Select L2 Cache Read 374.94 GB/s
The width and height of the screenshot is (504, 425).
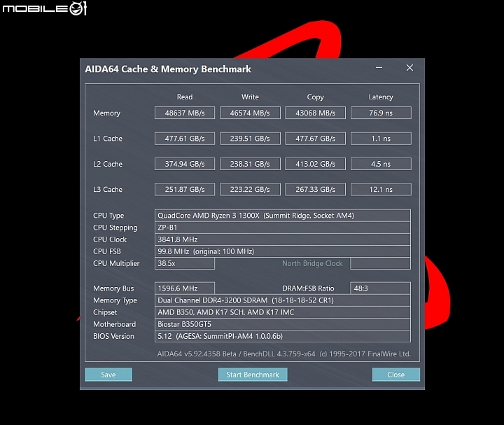[x=185, y=164]
